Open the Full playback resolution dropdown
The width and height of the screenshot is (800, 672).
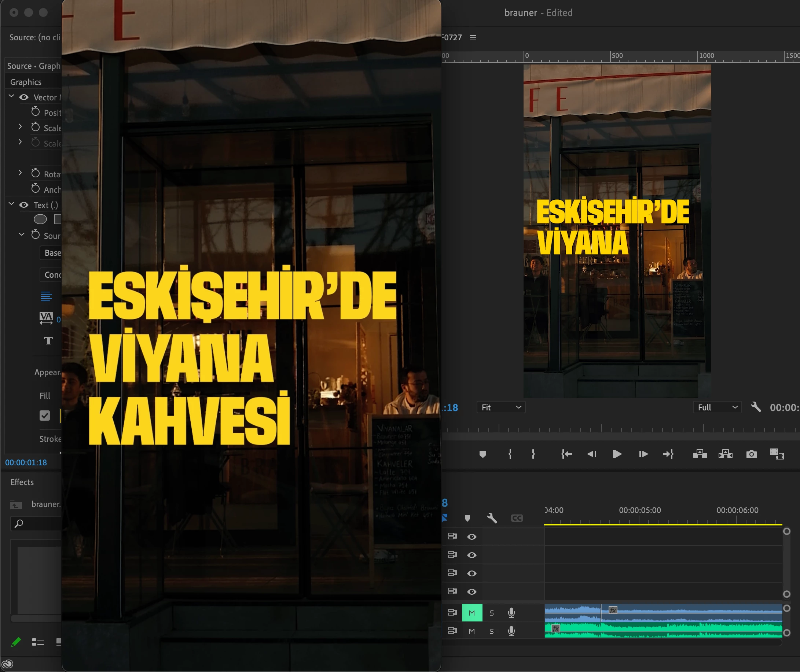717,407
